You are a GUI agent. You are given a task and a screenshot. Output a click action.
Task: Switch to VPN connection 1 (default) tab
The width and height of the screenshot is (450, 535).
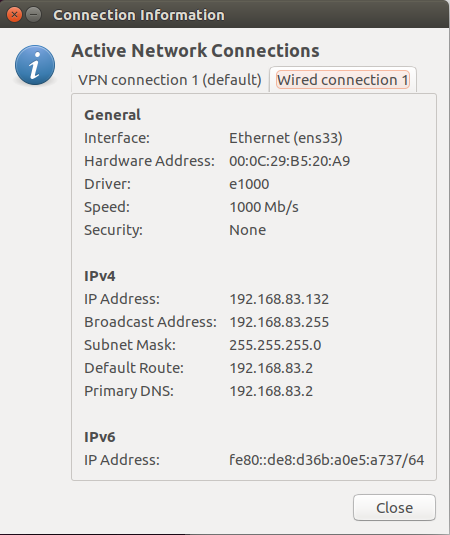click(x=170, y=80)
